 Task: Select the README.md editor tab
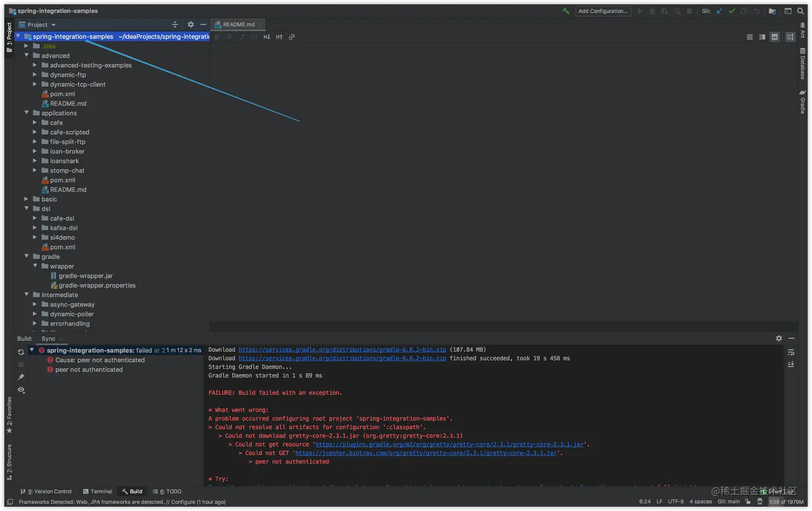tap(238, 25)
